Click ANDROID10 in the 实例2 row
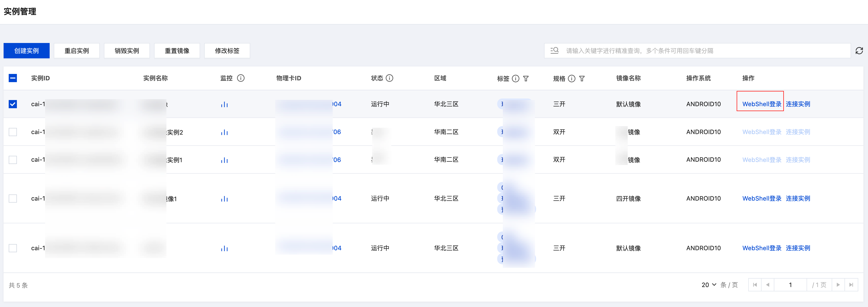The image size is (868, 307). [703, 132]
